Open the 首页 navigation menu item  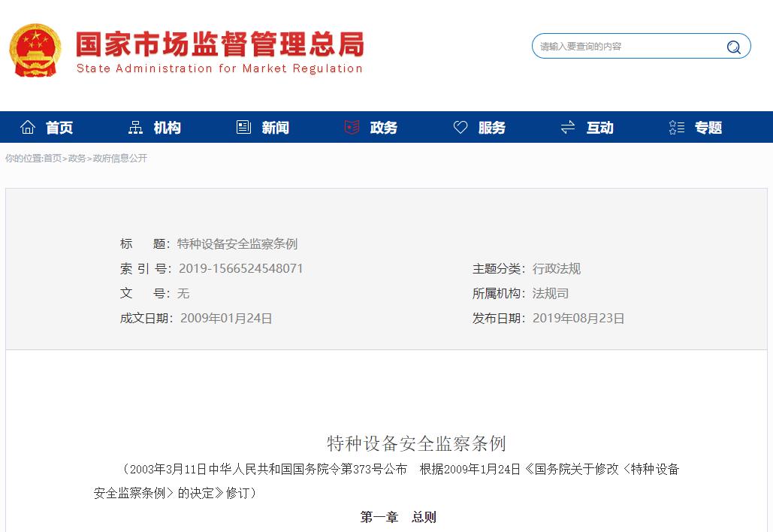pyautogui.click(x=59, y=128)
